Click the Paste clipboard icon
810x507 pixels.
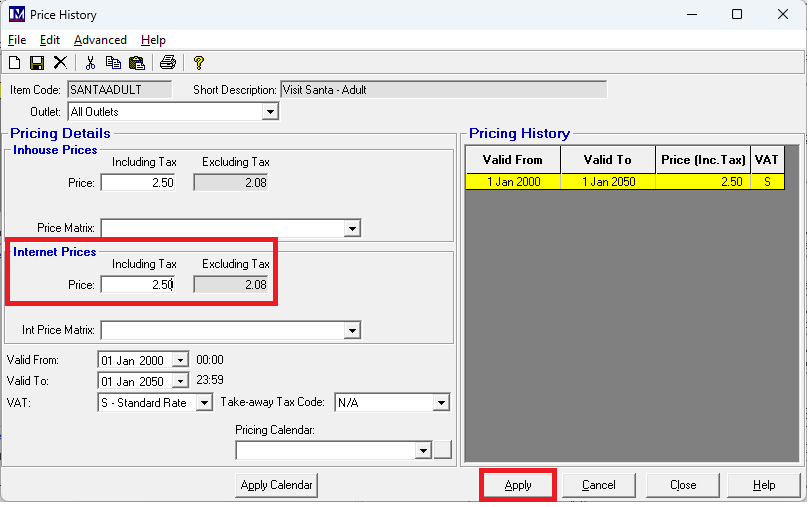pos(137,63)
